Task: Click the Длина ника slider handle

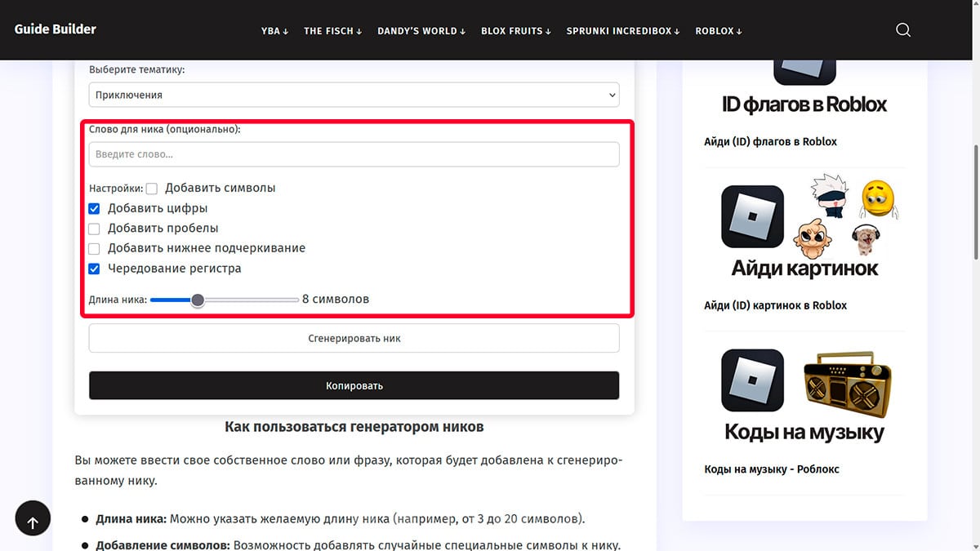Action: pos(198,300)
